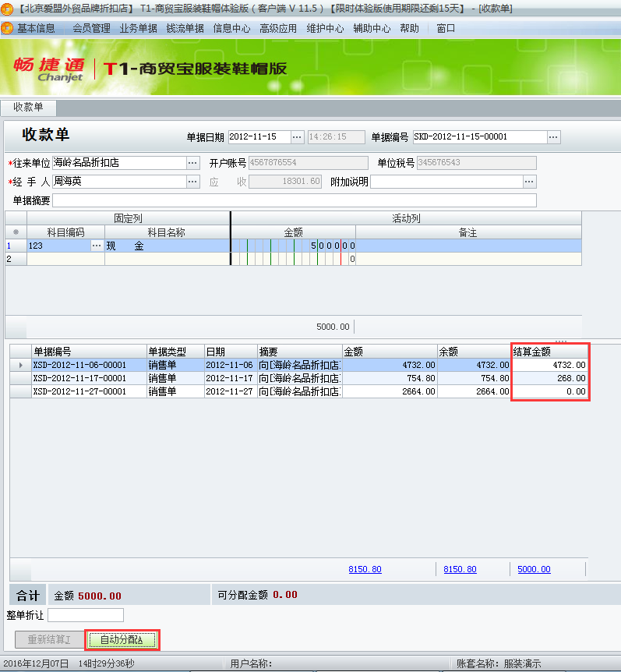Open the 信息中心 menu
The image size is (621, 672).
click(231, 28)
